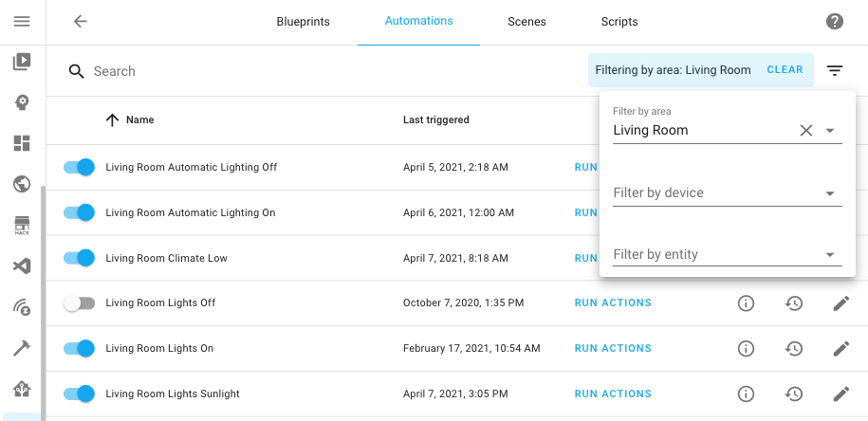The height and width of the screenshot is (421, 868).
Task: Click CLEAR to remove area filter
Action: pos(785,70)
